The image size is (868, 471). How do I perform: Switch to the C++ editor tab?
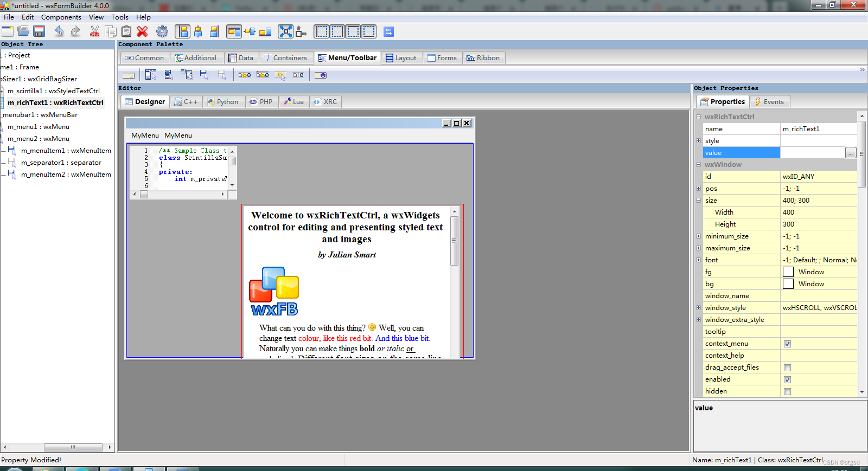[x=186, y=102]
